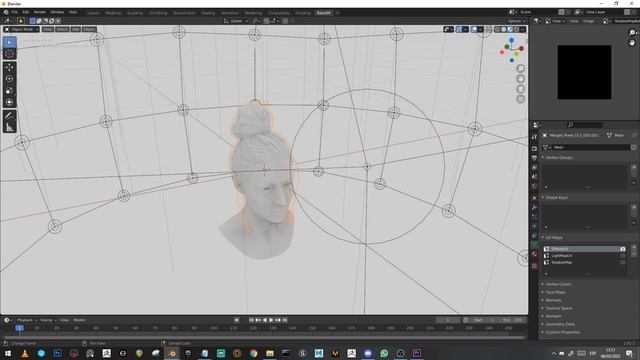Collapse the Shape Keys panel

557,198
